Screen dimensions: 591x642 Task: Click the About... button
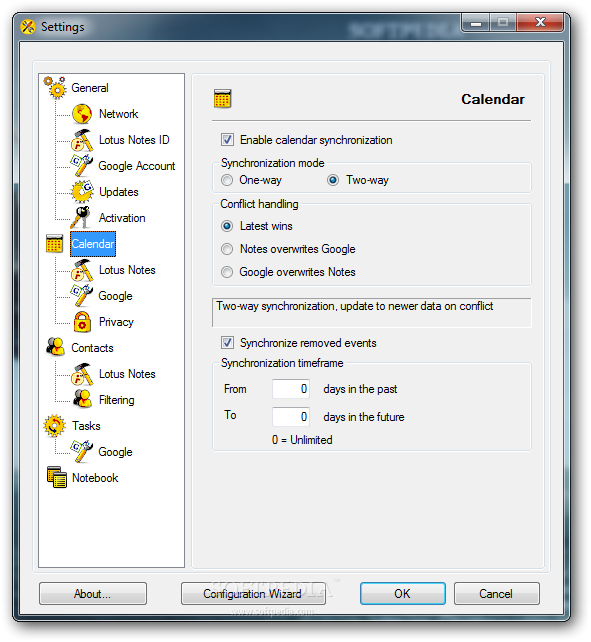click(x=93, y=594)
